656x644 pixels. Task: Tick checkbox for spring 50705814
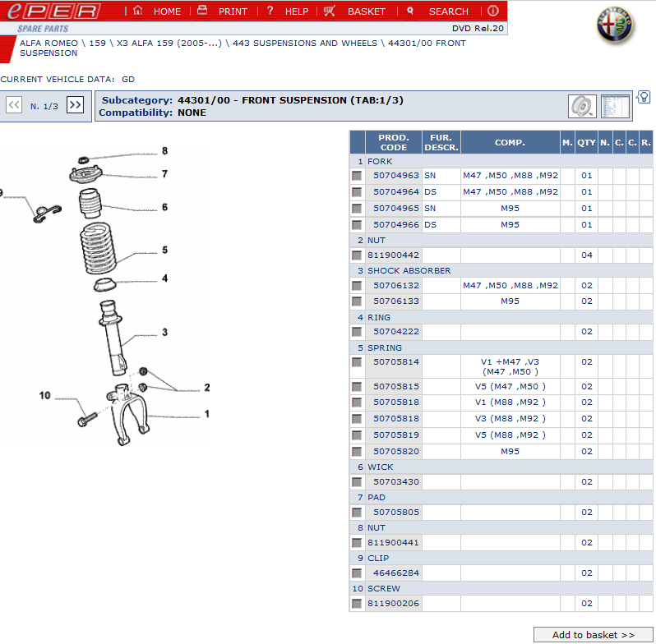[x=357, y=362]
